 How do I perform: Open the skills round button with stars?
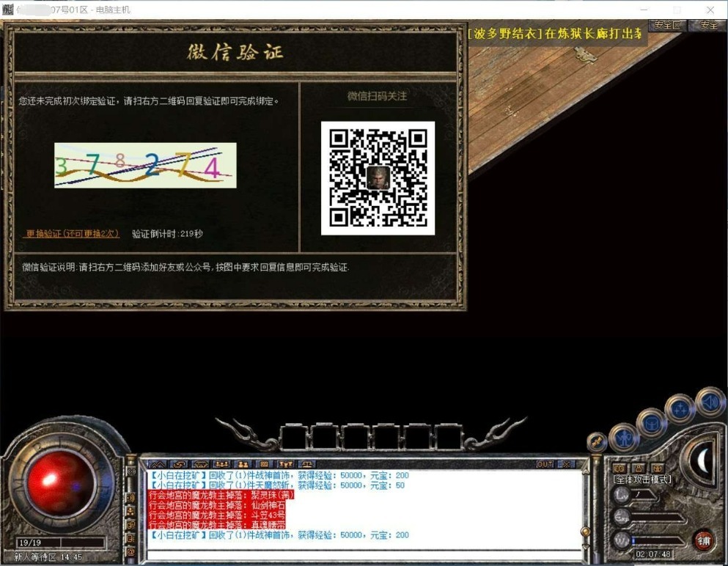point(680,408)
